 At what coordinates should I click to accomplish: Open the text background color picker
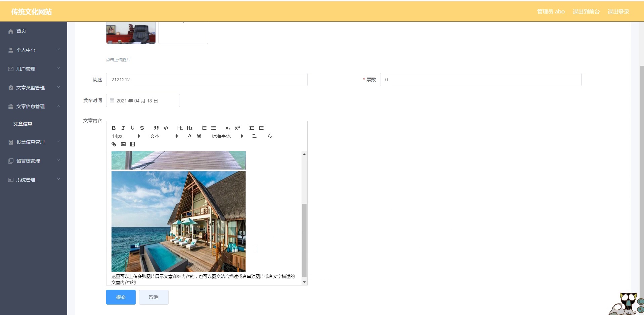click(x=199, y=136)
